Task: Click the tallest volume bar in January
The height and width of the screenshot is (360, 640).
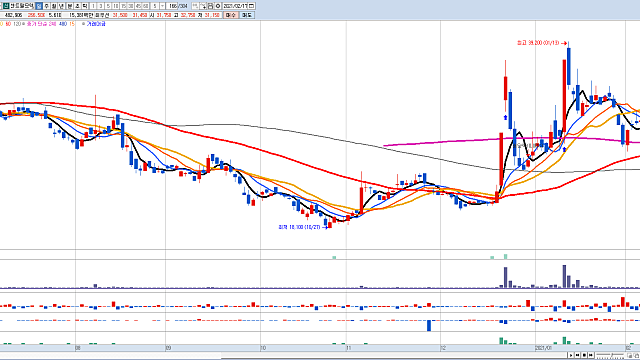Action: point(564,277)
